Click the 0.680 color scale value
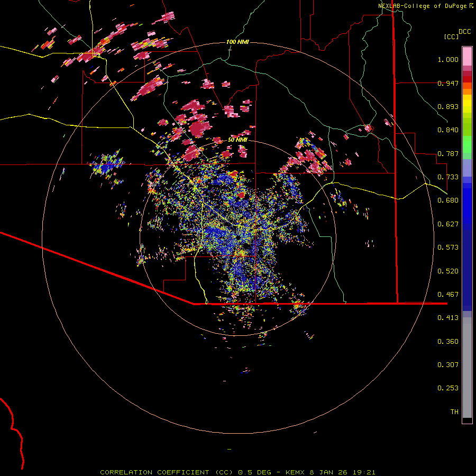Screen dimensions: 476x476 448,200
